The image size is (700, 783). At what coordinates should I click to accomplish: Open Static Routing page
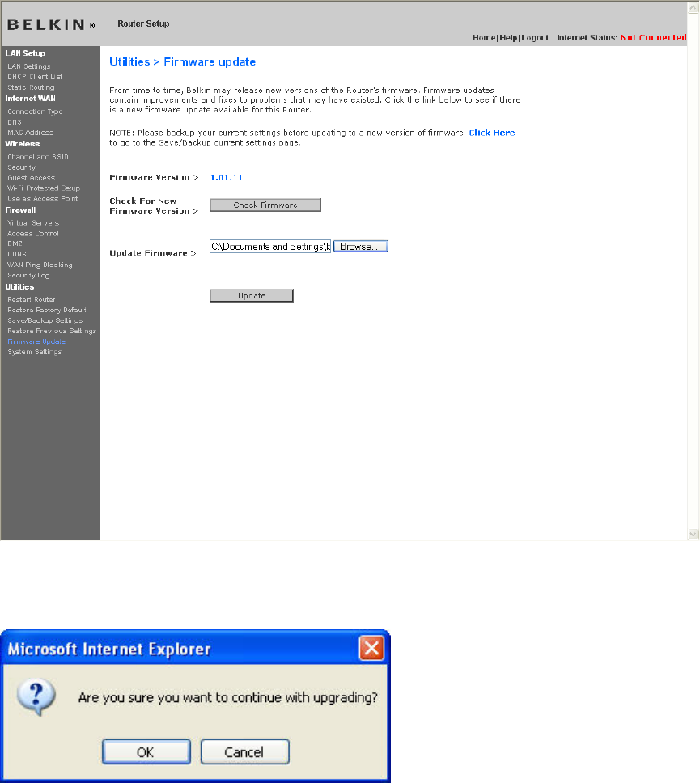31,87
